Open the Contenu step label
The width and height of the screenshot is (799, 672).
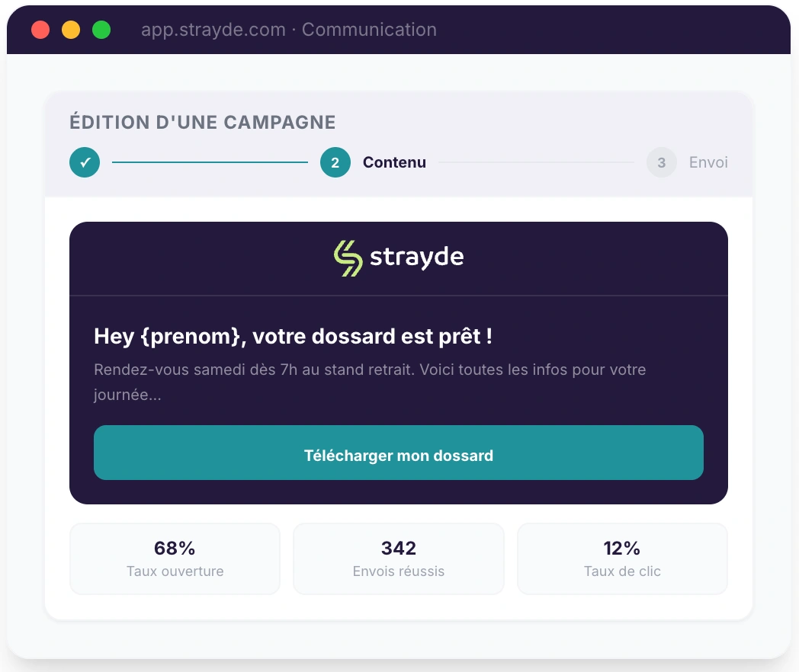pyautogui.click(x=394, y=162)
